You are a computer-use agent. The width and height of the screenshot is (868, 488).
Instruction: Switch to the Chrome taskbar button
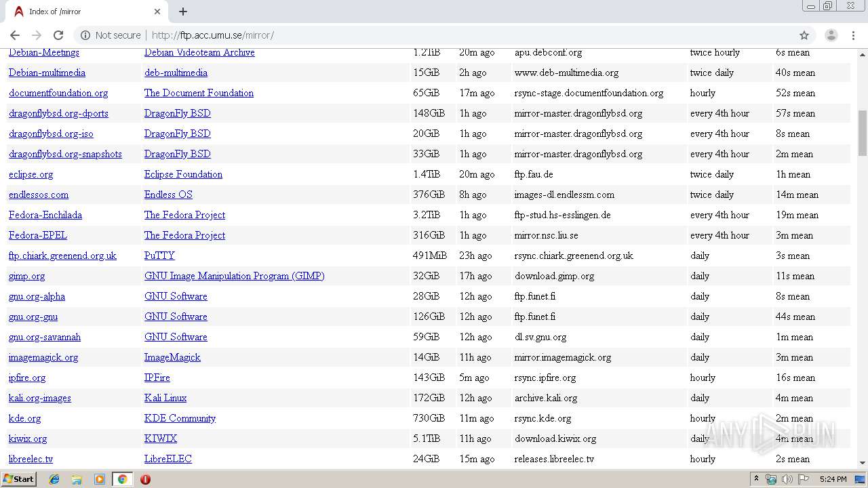122,479
